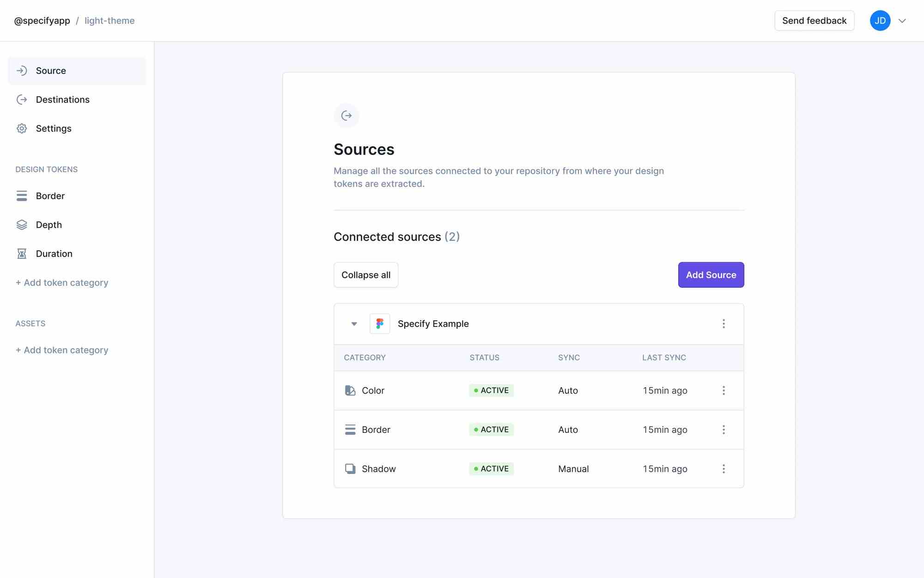
Task: Add token category under Design Tokens
Action: (x=62, y=283)
